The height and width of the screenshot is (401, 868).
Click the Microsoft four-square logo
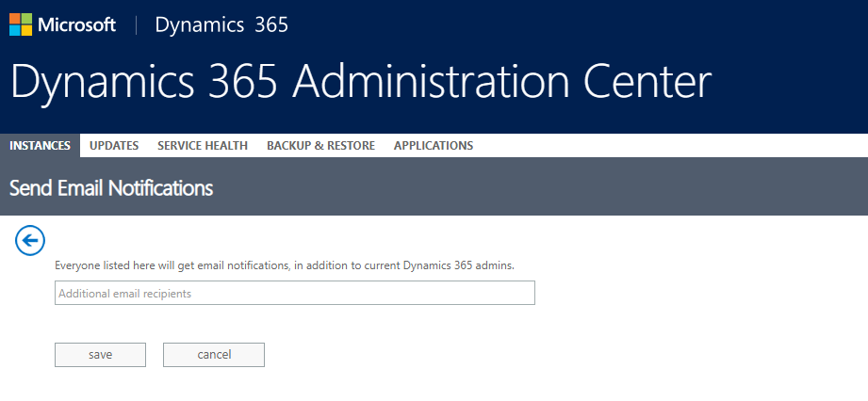pyautogui.click(x=20, y=24)
